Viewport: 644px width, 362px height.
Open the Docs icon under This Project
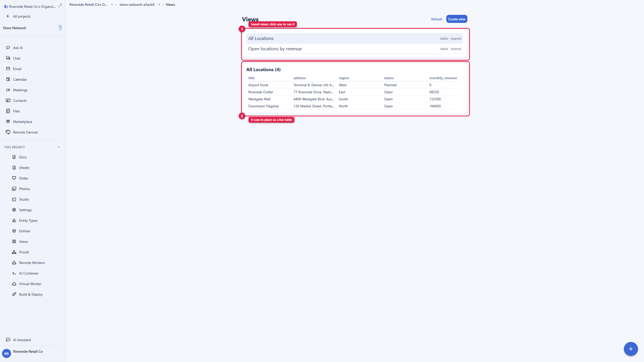[x=14, y=157]
